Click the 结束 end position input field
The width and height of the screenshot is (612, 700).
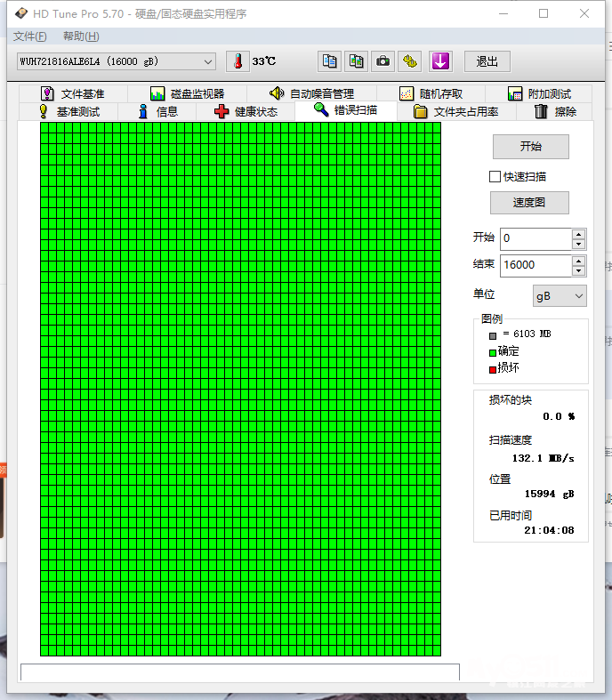point(534,265)
